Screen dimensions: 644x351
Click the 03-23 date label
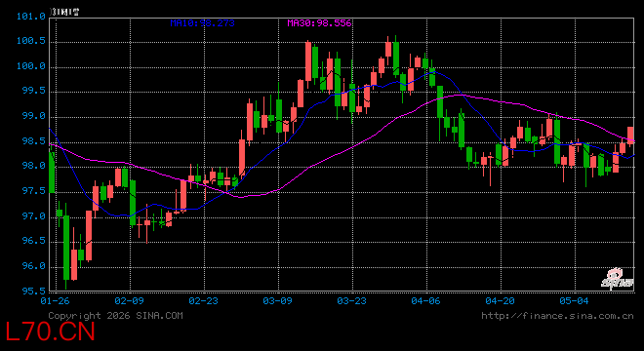click(x=351, y=301)
